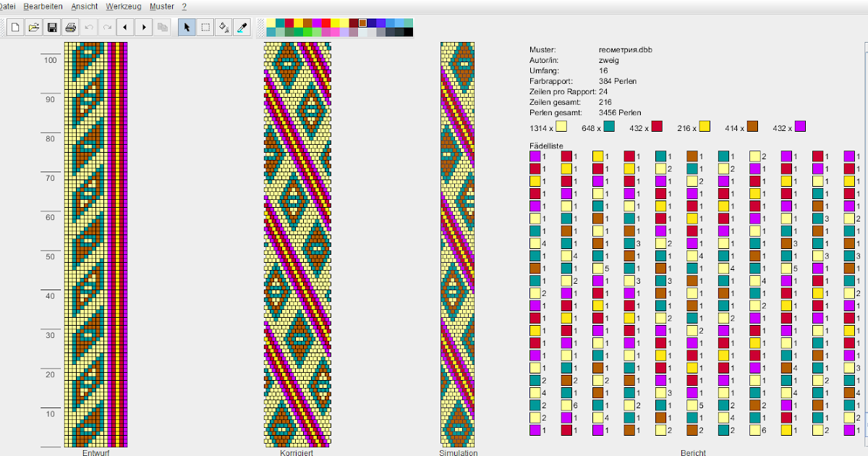Image resolution: width=868 pixels, height=456 pixels.
Task: Click row number 100 on the ruler
Action: [50, 60]
